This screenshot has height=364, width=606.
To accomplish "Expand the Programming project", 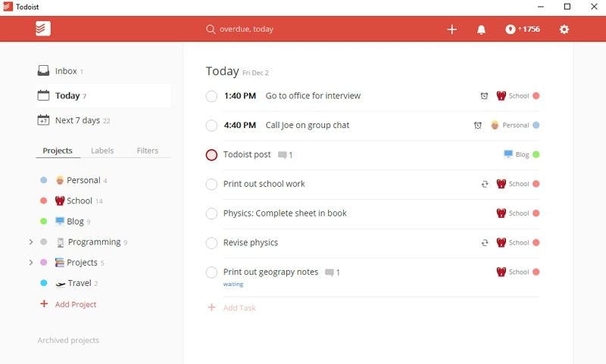I will click(x=31, y=242).
